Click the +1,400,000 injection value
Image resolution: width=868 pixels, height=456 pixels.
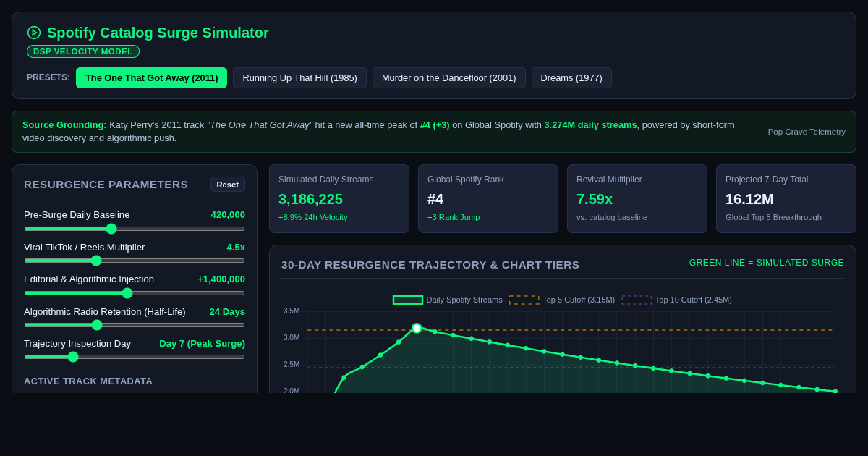coord(221,279)
